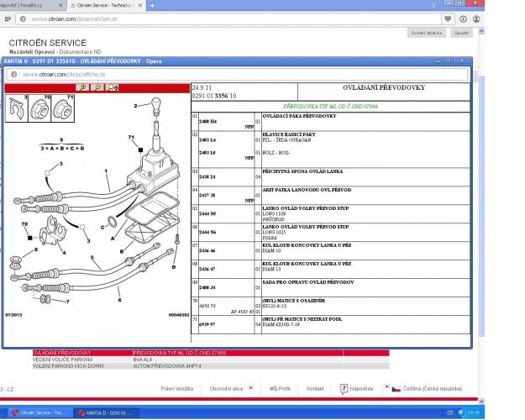The height and width of the screenshot is (420, 525).
Task: Open the downloads icon in the browser toolbar
Action: point(463,19)
